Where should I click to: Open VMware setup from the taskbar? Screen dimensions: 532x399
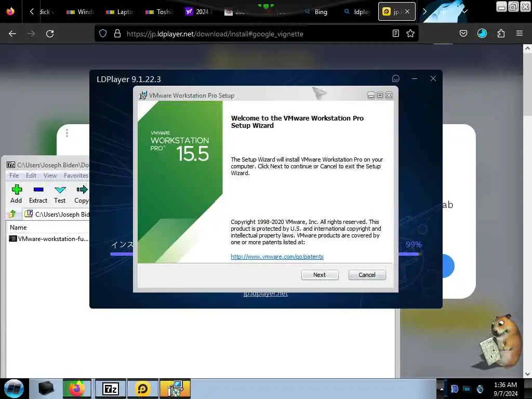coord(175,389)
